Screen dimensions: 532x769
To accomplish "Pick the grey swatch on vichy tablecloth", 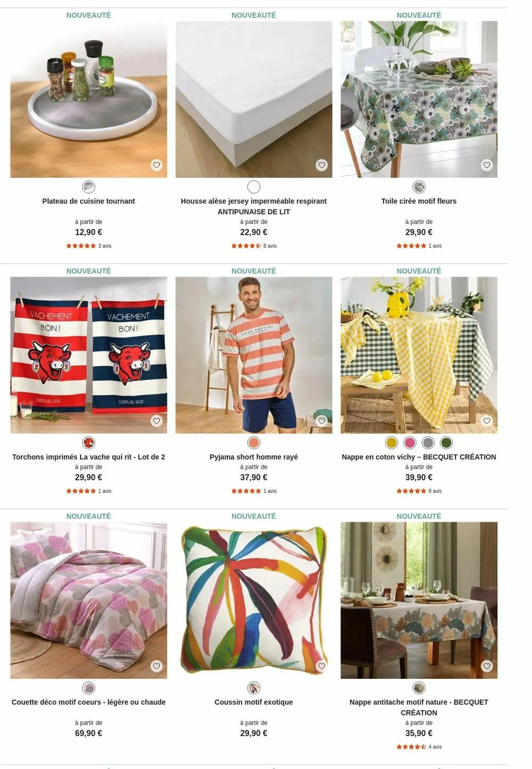I will pyautogui.click(x=428, y=443).
